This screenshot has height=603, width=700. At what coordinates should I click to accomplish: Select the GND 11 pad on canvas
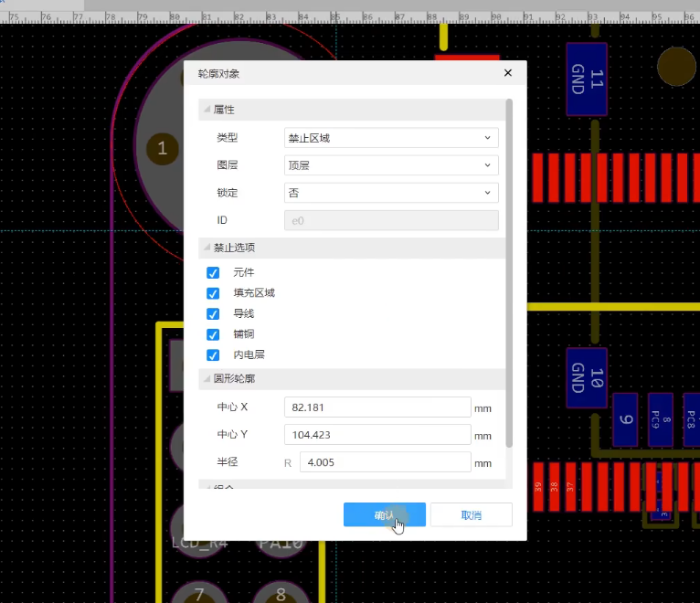click(587, 79)
